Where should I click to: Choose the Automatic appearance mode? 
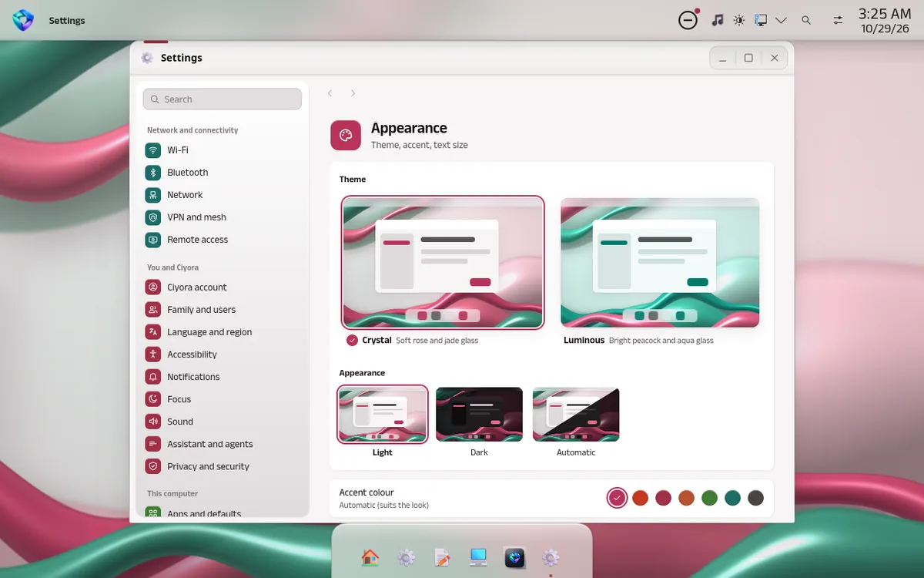coord(576,415)
